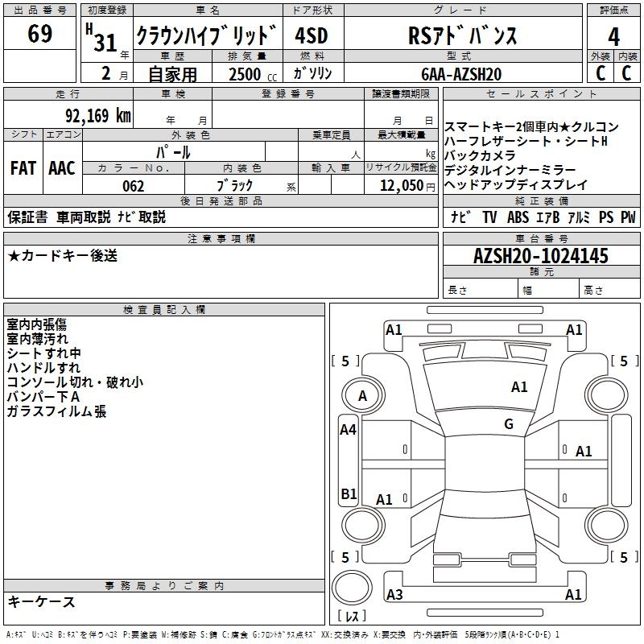Screen dimensions: 644x644
Task: Select the sales point ヘッドアップディスプレイ
Action: 516,184
